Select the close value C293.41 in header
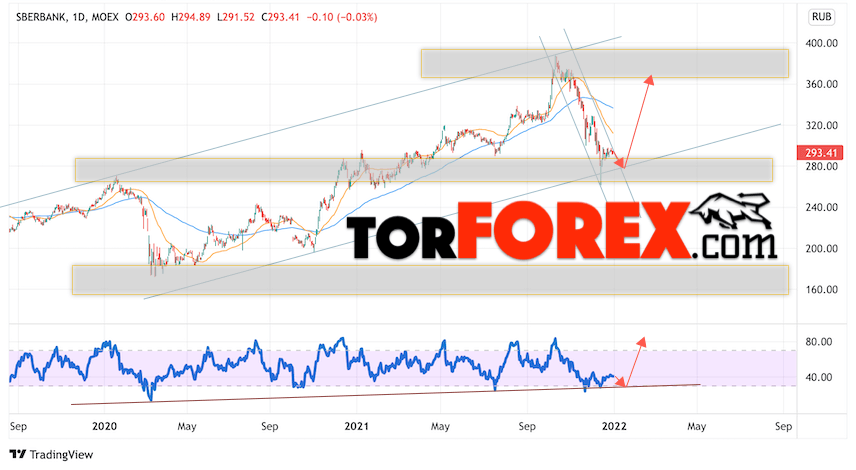 [280, 17]
